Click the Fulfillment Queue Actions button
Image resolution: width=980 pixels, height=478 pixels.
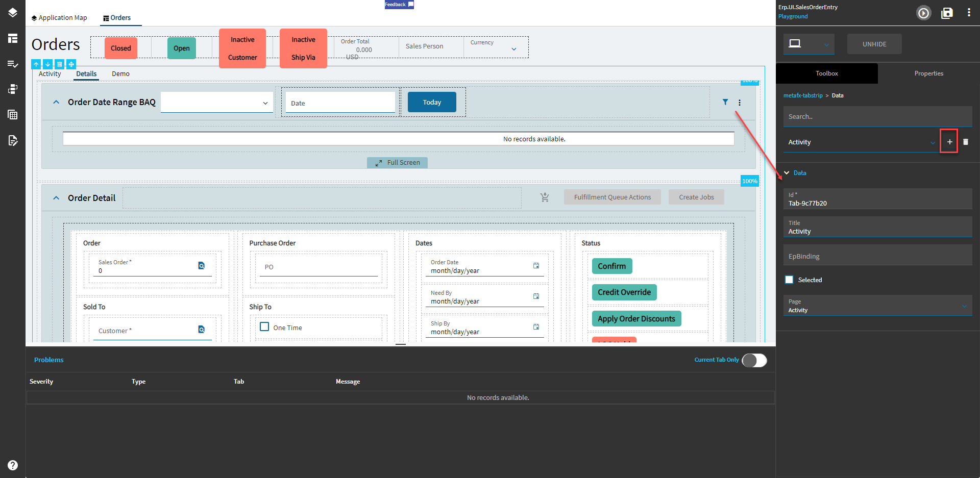pos(612,197)
